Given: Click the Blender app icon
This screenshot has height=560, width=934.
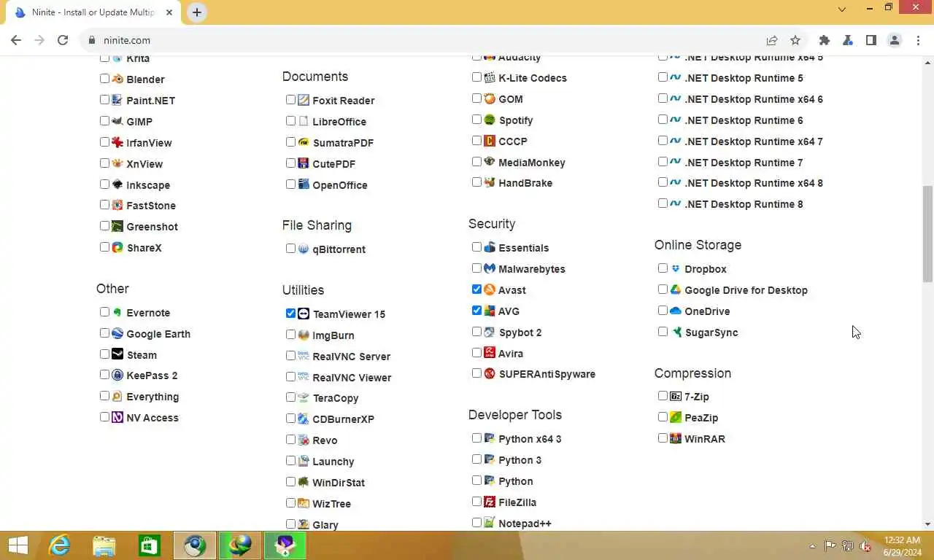Looking at the screenshot, I should coord(117,79).
